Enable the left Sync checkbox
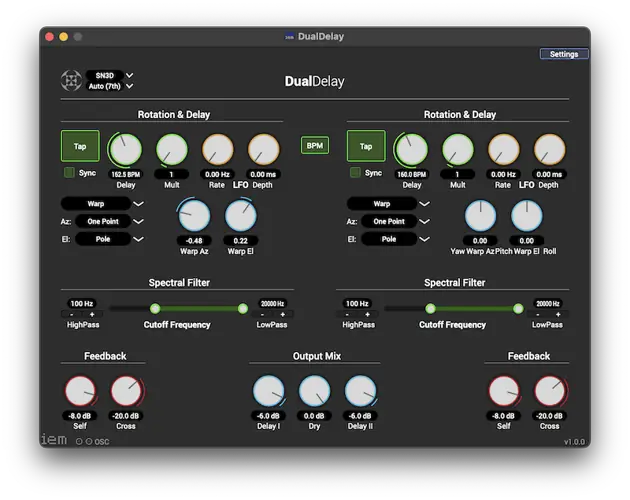The height and width of the screenshot is (500, 630). [x=70, y=173]
